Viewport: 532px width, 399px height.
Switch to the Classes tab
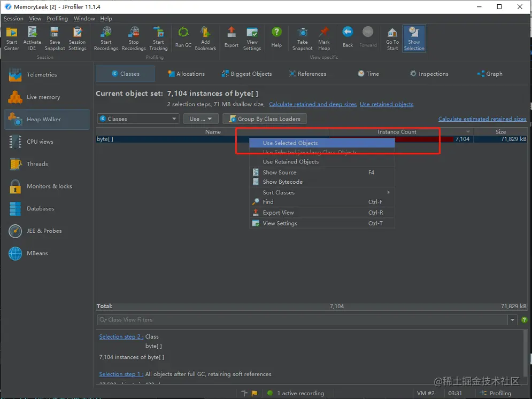point(126,74)
